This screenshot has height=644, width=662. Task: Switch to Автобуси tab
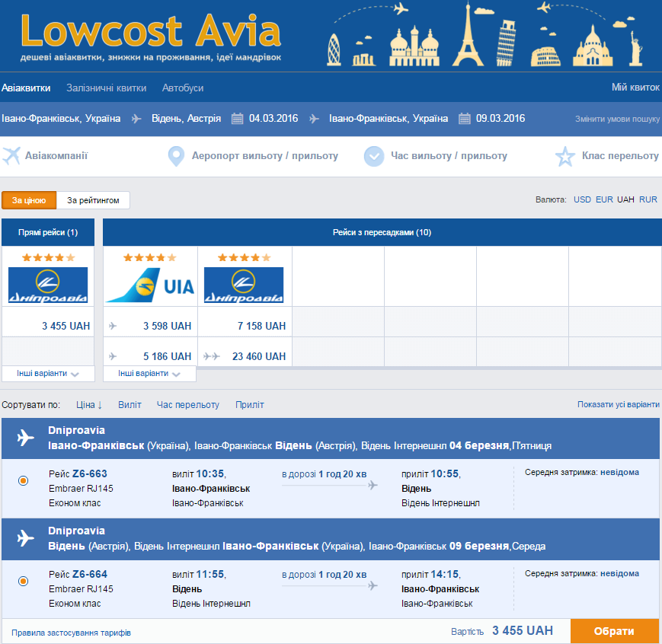[183, 88]
